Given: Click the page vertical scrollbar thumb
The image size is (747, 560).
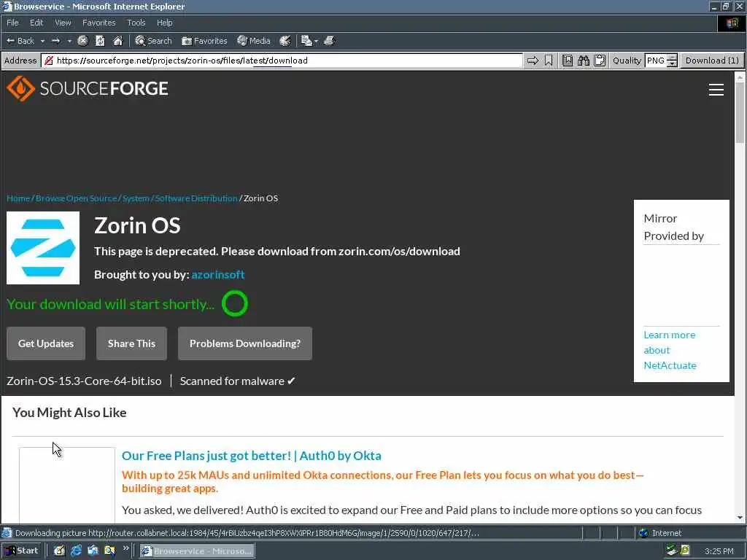Looking at the screenshot, I should pos(740,112).
